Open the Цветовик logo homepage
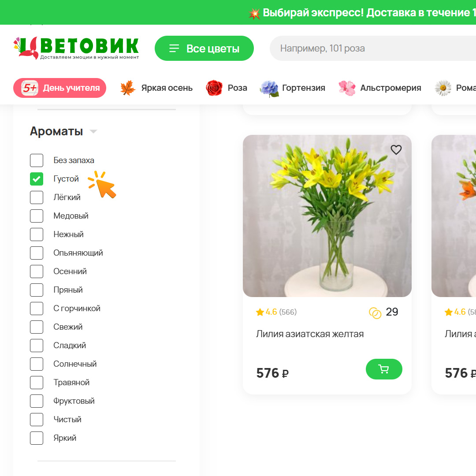This screenshot has height=476, width=476. coord(76,48)
